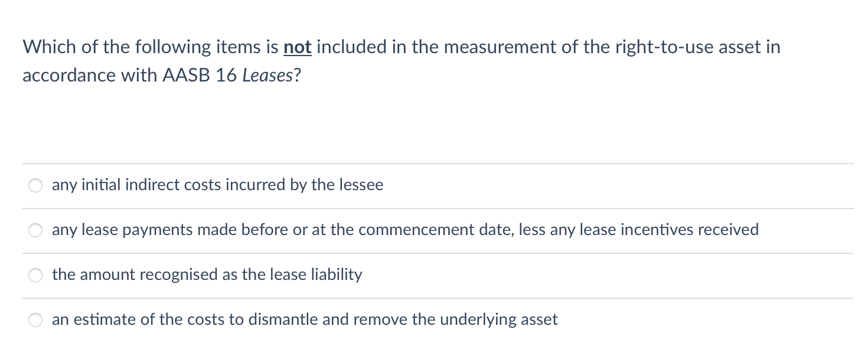
Task: Click the phrase 'right-to-use asset' in the question
Action: [650, 47]
